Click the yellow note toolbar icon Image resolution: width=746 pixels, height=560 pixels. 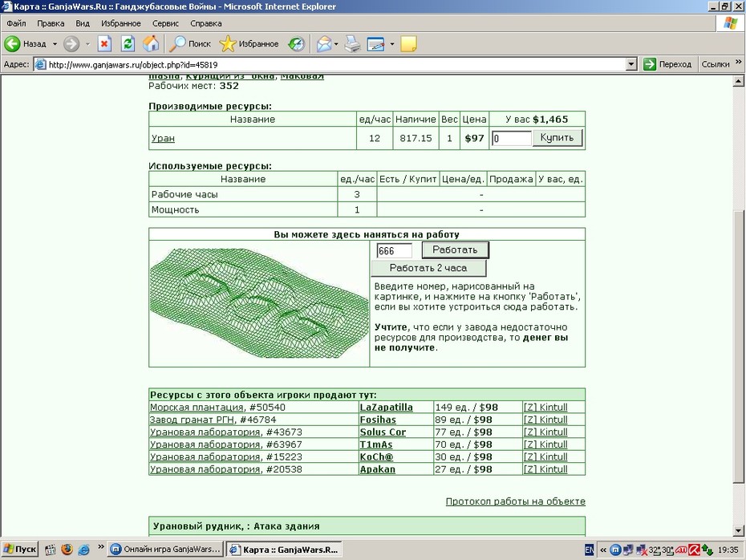pos(408,44)
